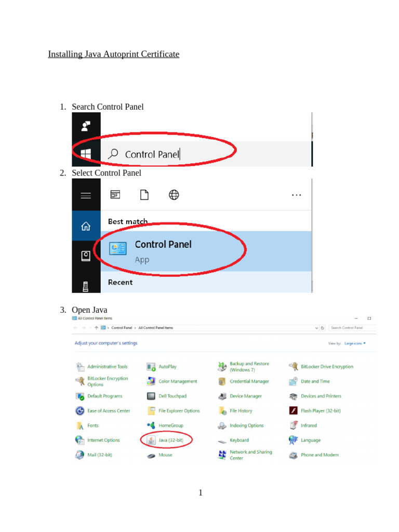Click the Fonts folder icon
This screenshot has width=399, height=532.
[79, 425]
